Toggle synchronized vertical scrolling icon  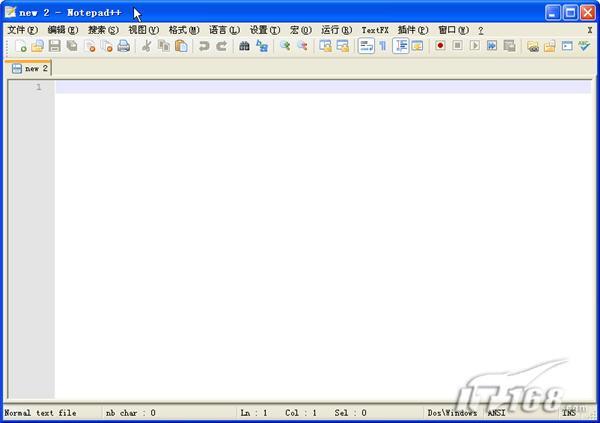coord(325,46)
